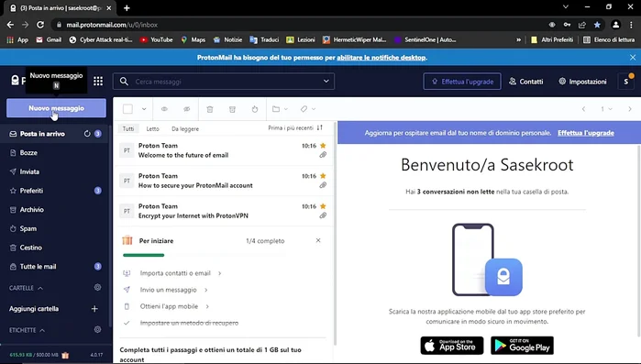Click the Per iniziare progress bar
The height and width of the screenshot is (364, 641).
204,255
